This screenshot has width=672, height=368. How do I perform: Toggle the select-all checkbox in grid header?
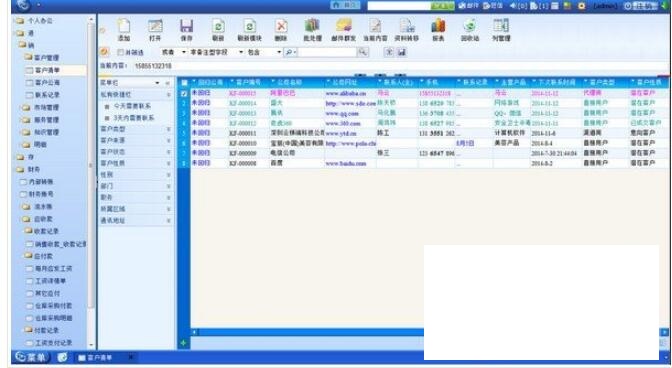(184, 82)
